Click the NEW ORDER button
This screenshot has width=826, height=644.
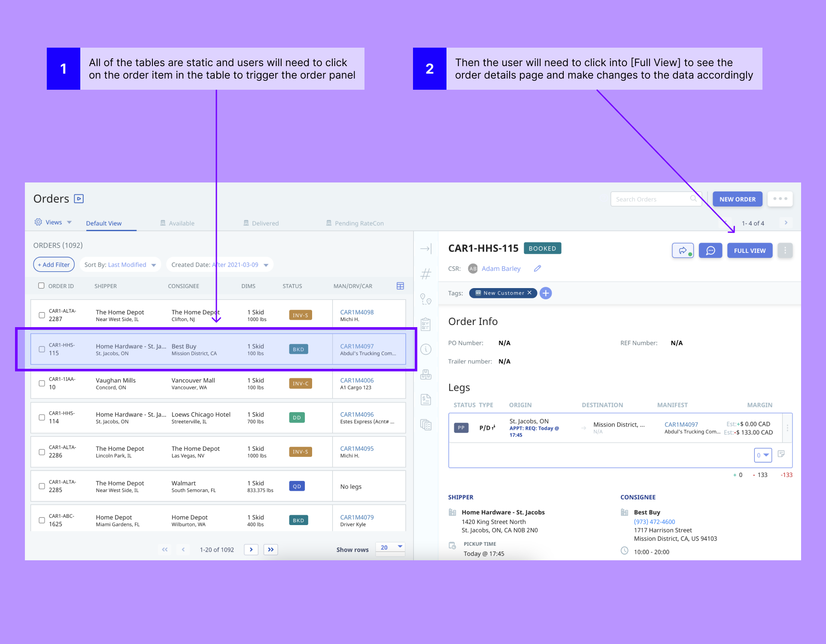coord(737,199)
